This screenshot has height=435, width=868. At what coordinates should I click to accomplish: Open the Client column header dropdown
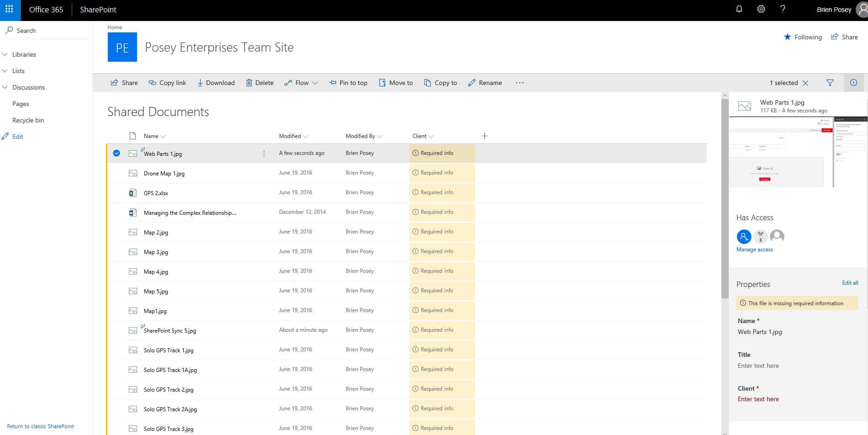(423, 136)
